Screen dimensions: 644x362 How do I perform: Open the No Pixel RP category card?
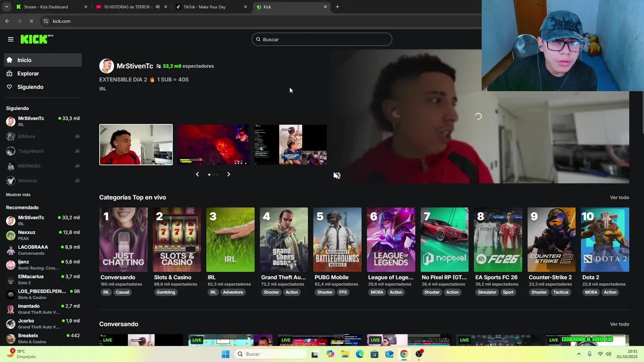[444, 240]
